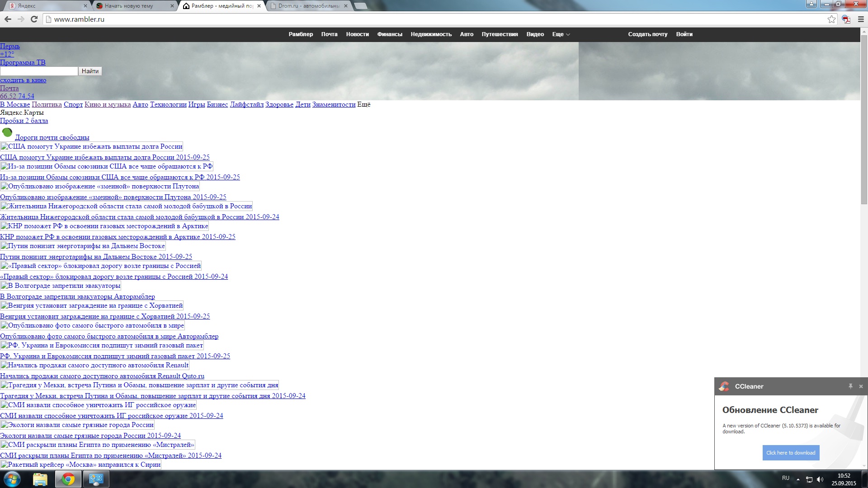Open the Спорт news category
The image size is (868, 488).
tap(73, 104)
